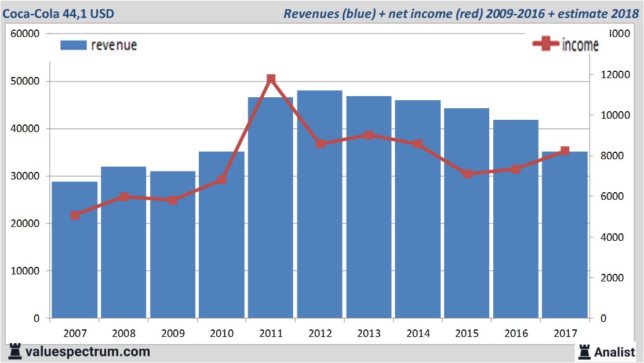Click the 2013 income data marker
Viewport: 644px width, 363px height.
[x=369, y=135]
